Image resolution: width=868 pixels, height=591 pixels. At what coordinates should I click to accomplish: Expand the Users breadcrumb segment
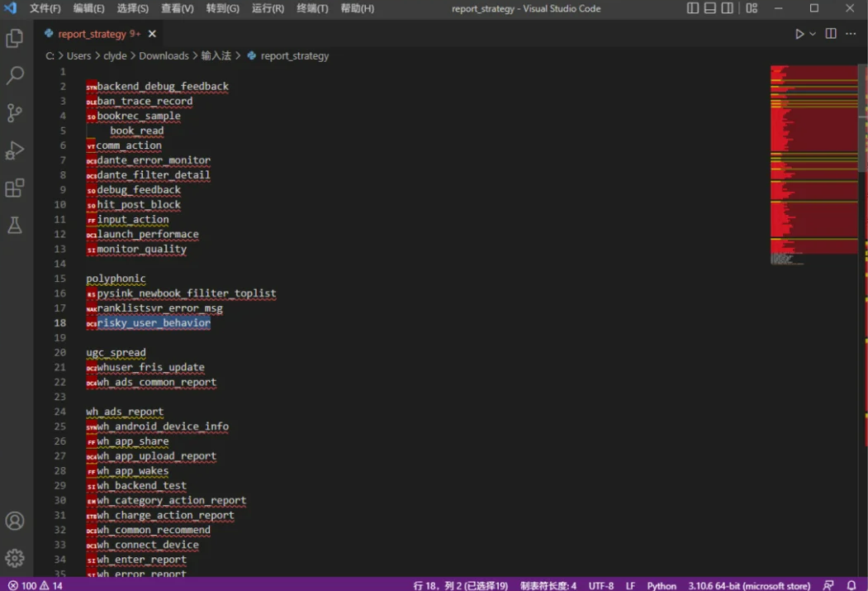coord(78,56)
